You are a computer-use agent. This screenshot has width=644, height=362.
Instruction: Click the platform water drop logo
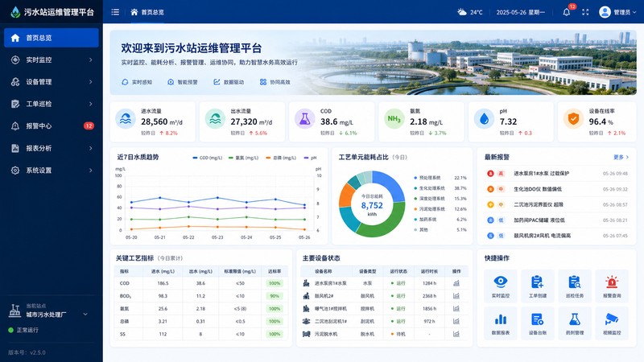(x=15, y=12)
